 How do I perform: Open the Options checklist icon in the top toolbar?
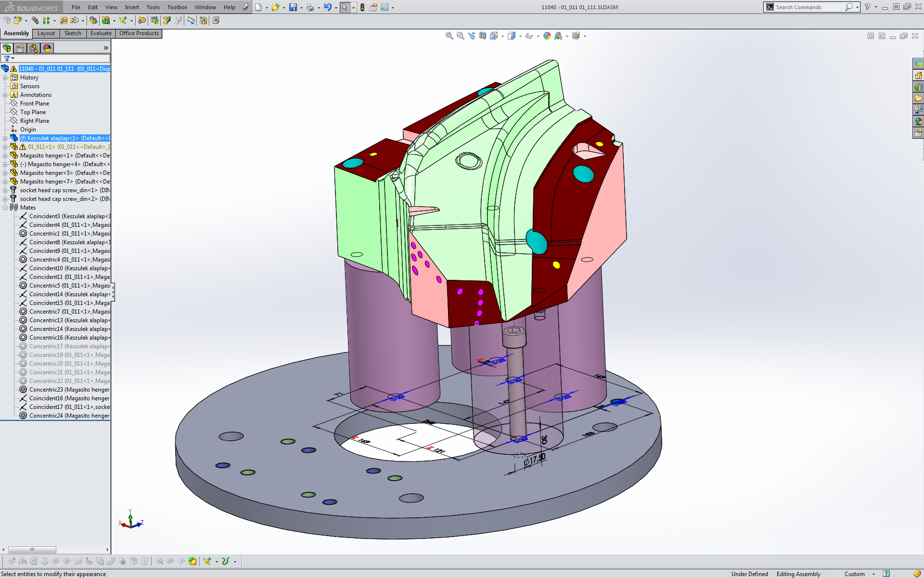pos(385,7)
